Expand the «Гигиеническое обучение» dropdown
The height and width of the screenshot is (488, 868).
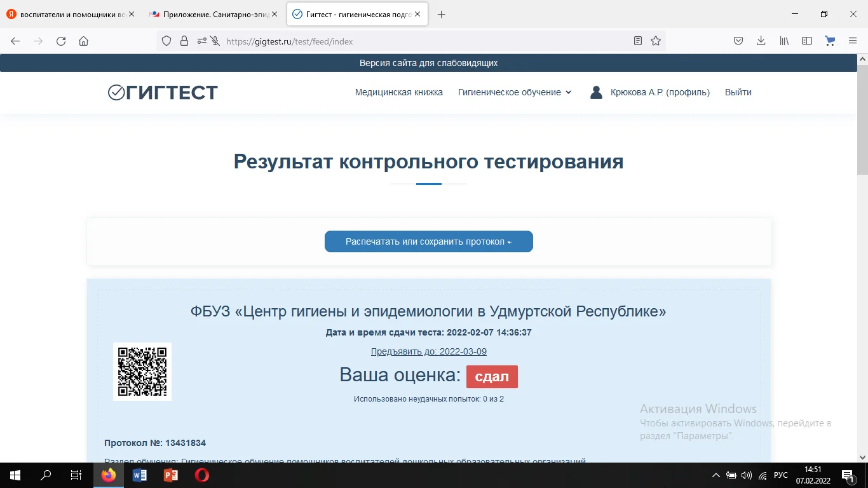(515, 92)
